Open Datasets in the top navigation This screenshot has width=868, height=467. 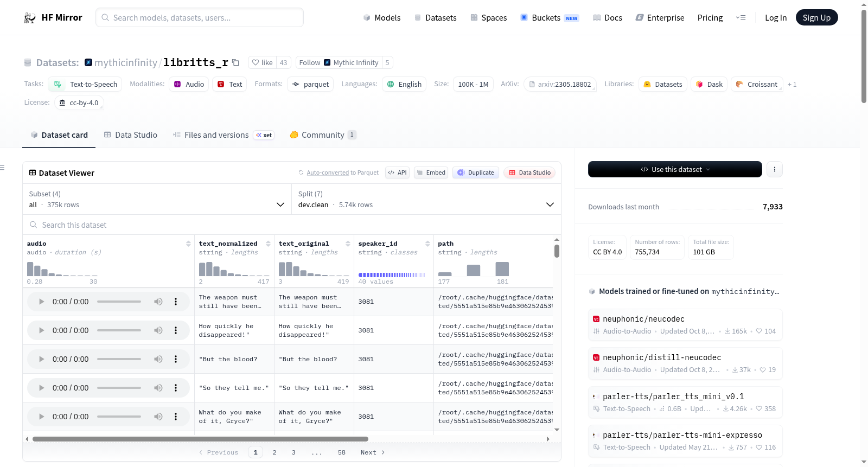(x=435, y=17)
